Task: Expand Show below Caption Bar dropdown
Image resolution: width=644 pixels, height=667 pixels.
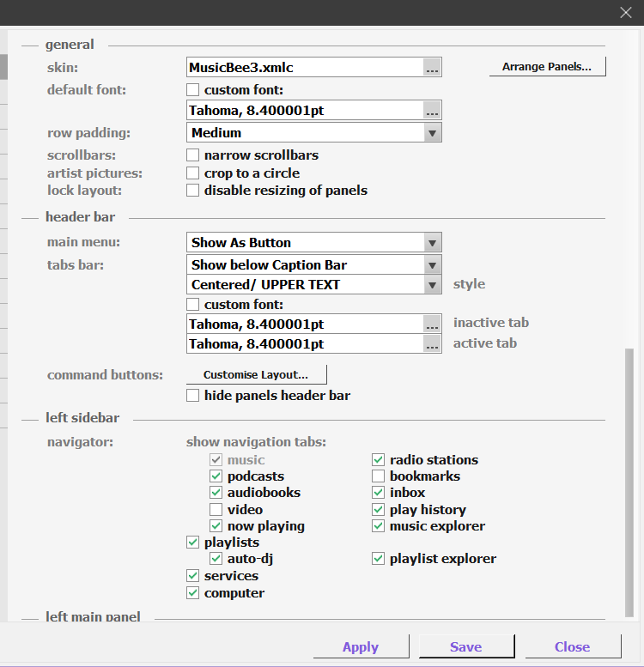Action: [x=314, y=265]
